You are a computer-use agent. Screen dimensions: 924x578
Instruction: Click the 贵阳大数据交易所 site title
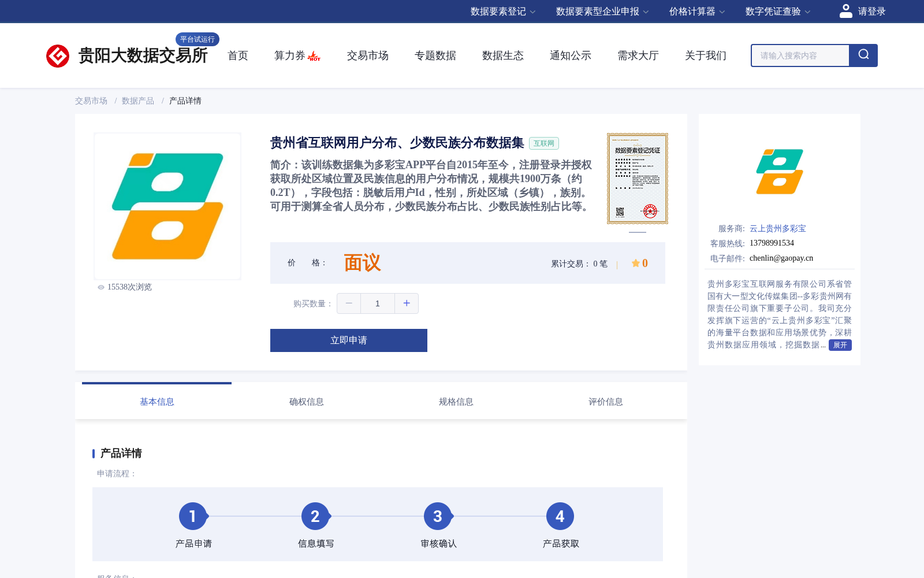[143, 55]
